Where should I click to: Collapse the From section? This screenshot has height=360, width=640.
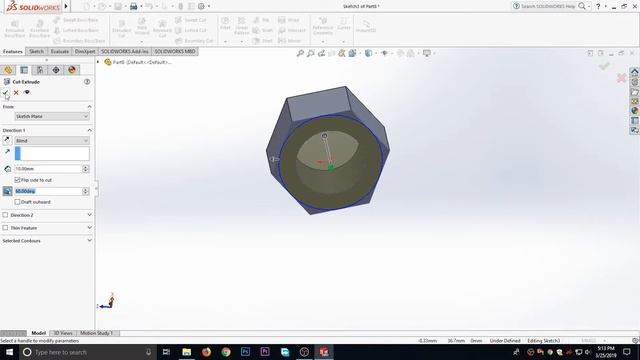point(89,107)
